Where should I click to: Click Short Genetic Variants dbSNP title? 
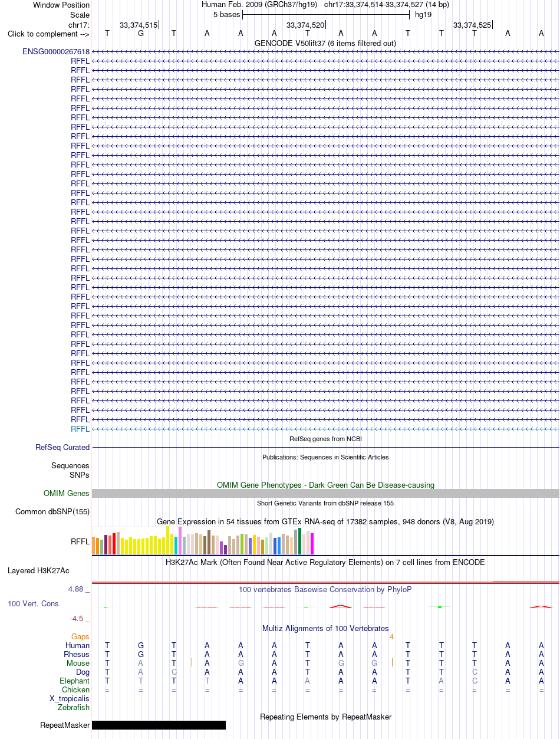tap(325, 503)
